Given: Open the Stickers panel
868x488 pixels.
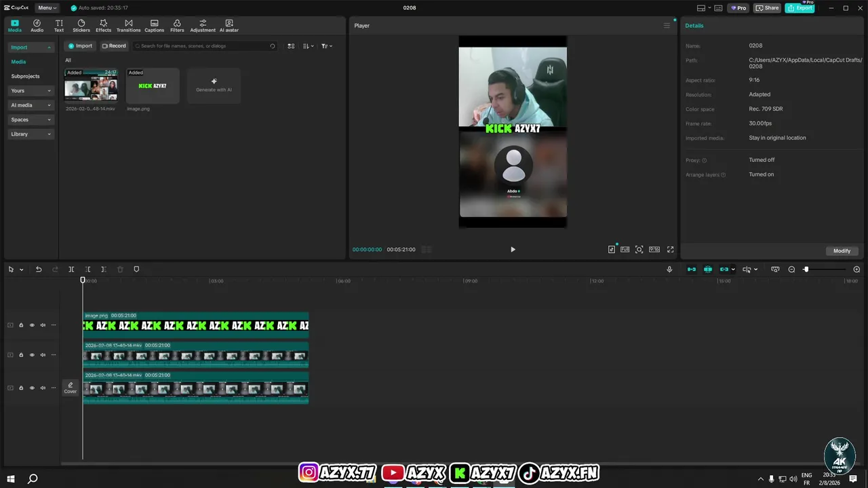Looking at the screenshot, I should tap(81, 26).
